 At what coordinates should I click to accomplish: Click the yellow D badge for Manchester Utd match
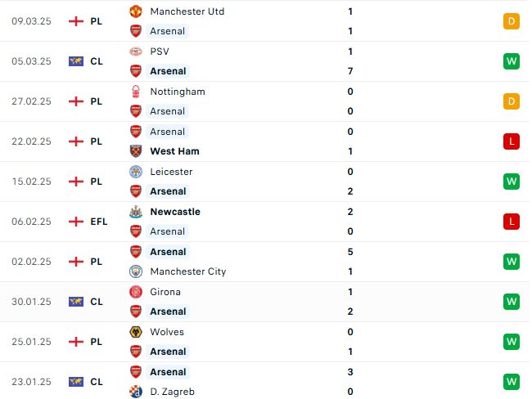pyautogui.click(x=512, y=21)
